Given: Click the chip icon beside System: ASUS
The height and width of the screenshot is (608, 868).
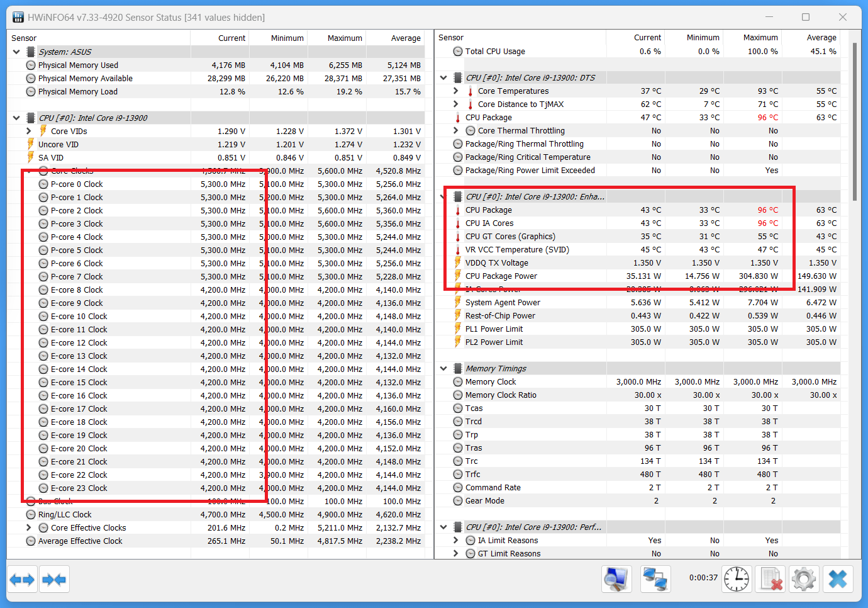Looking at the screenshot, I should click(x=30, y=52).
